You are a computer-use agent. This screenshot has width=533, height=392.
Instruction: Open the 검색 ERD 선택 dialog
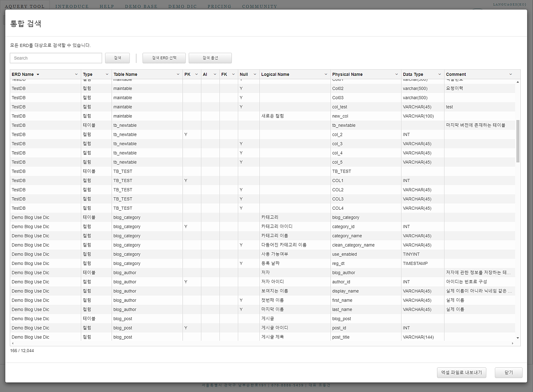(x=164, y=58)
